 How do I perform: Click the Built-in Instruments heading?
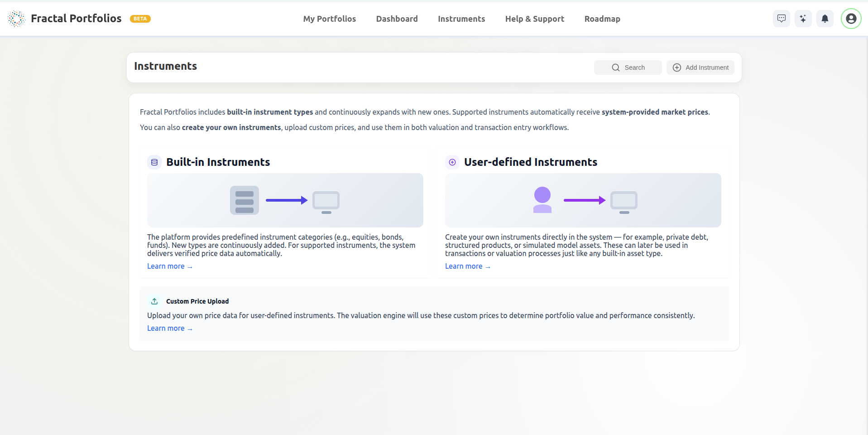click(x=218, y=162)
